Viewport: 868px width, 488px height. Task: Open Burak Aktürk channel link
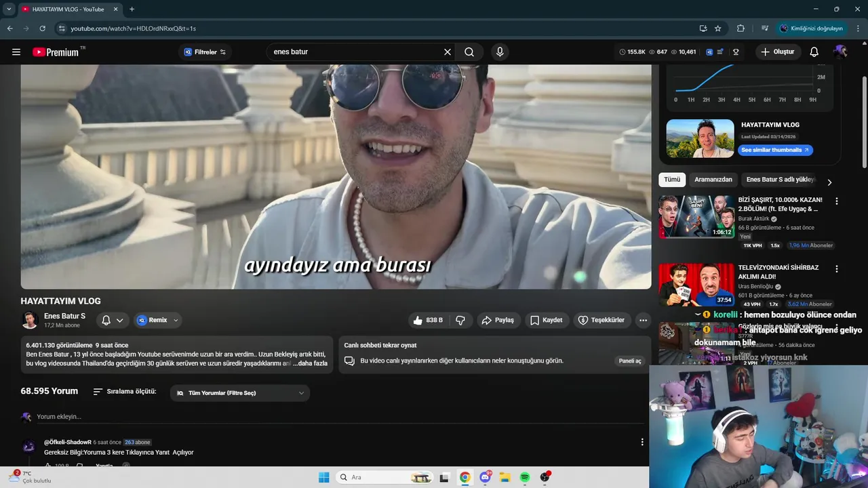(x=753, y=219)
